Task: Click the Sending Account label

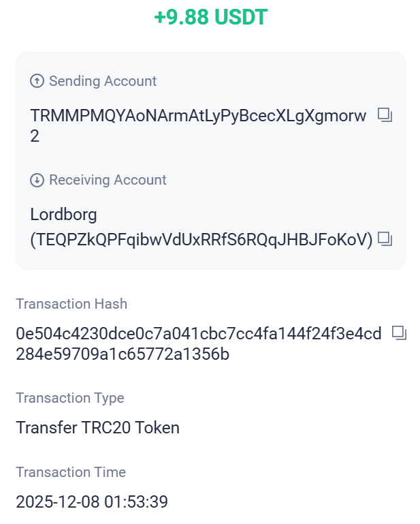Action: pos(102,81)
